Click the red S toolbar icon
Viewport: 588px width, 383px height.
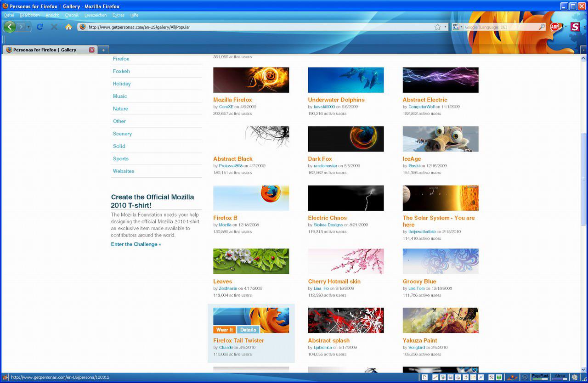(x=575, y=27)
